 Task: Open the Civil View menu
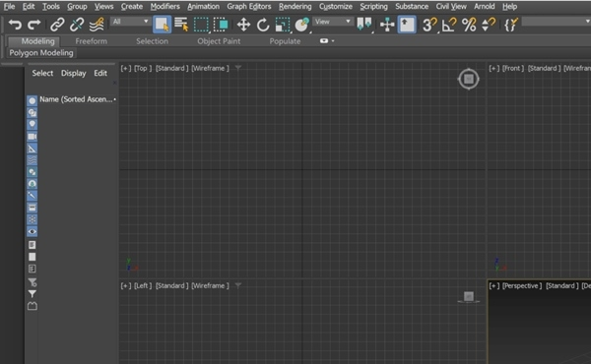pyautogui.click(x=451, y=7)
